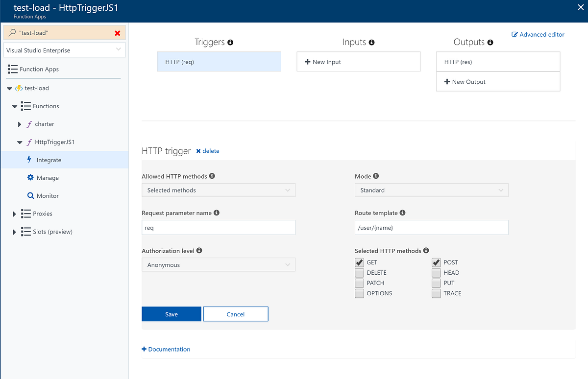Open the Mode dropdown set to Standard
Viewport: 588px width, 379px height.
click(432, 190)
